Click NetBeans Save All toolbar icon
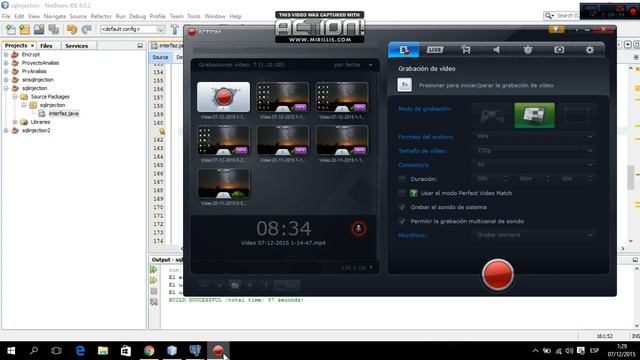 click(x=53, y=29)
